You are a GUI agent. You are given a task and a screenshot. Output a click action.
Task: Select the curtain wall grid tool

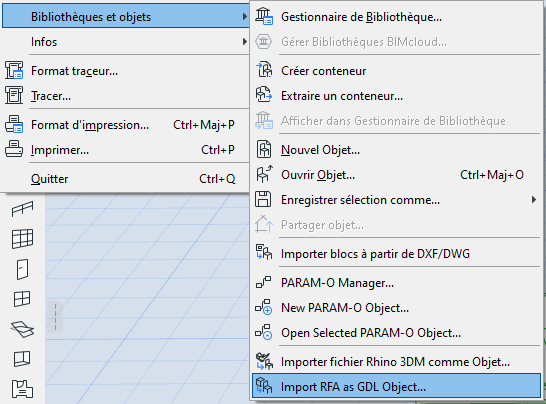22,239
